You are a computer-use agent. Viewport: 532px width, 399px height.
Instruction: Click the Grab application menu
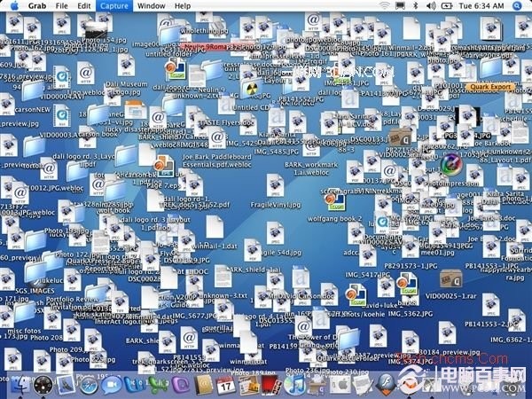tap(35, 6)
